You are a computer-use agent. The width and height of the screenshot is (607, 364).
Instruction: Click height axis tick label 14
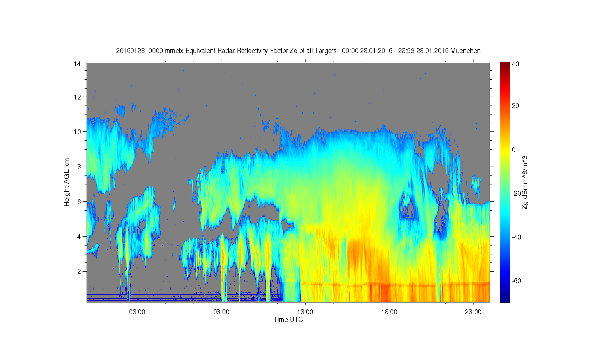pos(77,64)
